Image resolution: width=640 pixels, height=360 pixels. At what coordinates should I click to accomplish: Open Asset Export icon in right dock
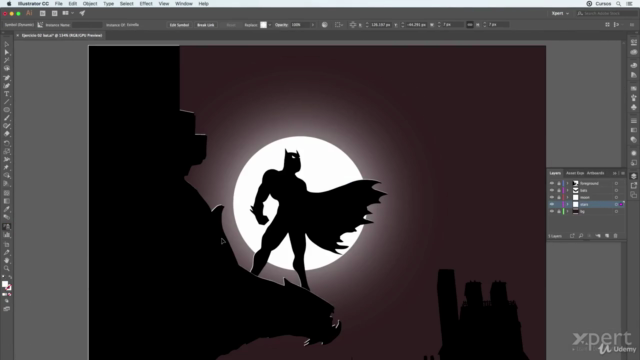(x=633, y=186)
